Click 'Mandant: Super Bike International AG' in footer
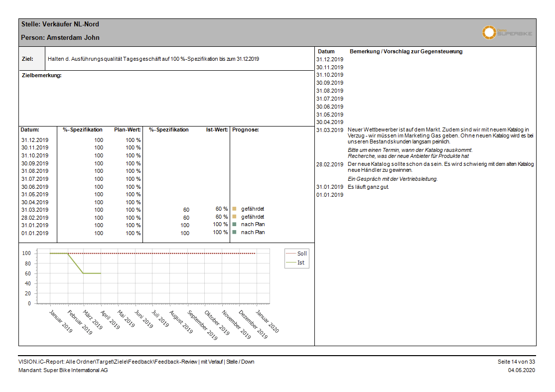The height and width of the screenshot is (392, 555). (x=63, y=370)
